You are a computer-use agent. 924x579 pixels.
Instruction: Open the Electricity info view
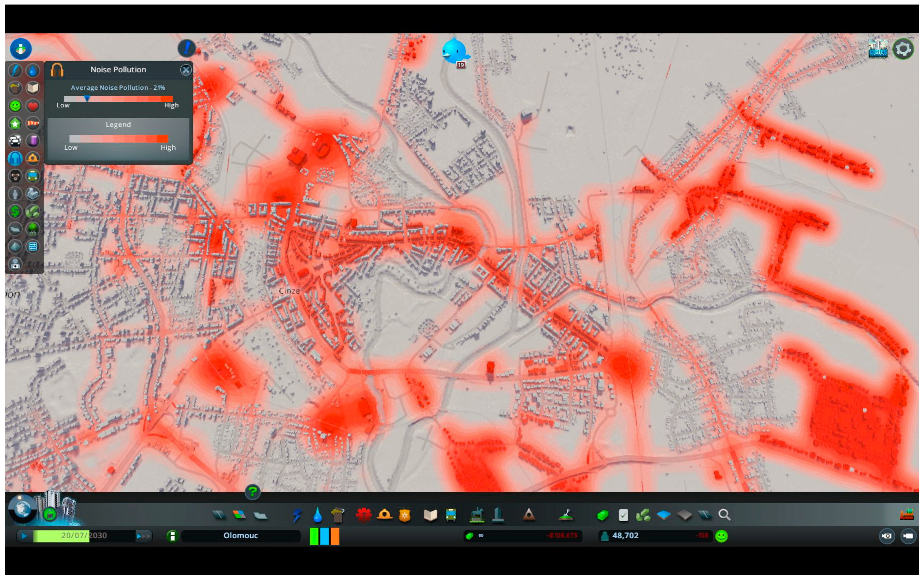[15, 70]
